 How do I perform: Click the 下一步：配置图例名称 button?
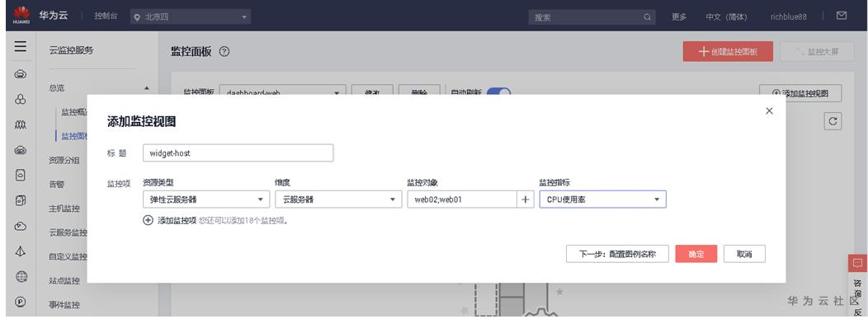click(617, 254)
